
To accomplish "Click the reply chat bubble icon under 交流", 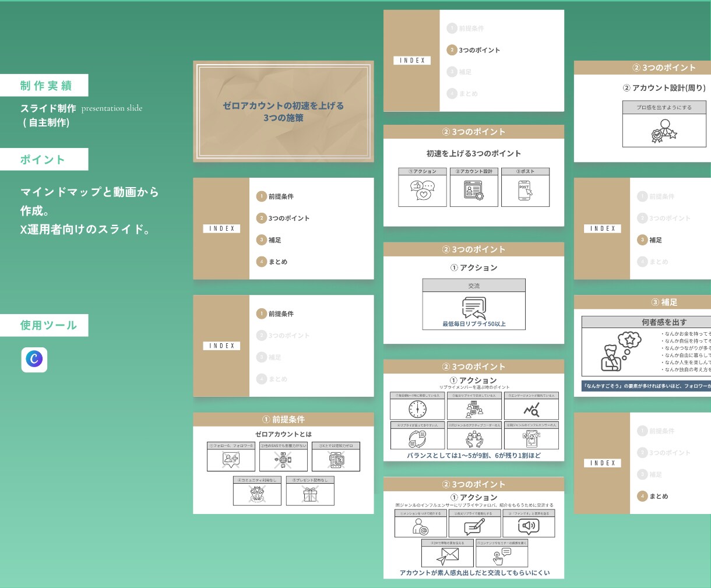I will pyautogui.click(x=474, y=307).
